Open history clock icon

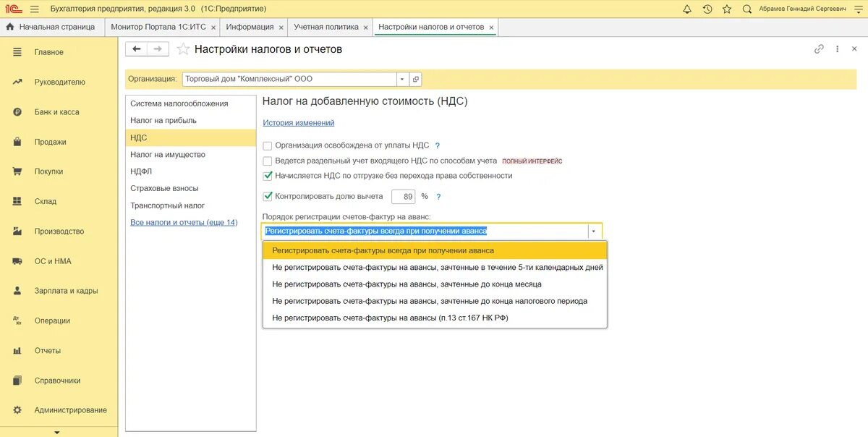pos(707,9)
